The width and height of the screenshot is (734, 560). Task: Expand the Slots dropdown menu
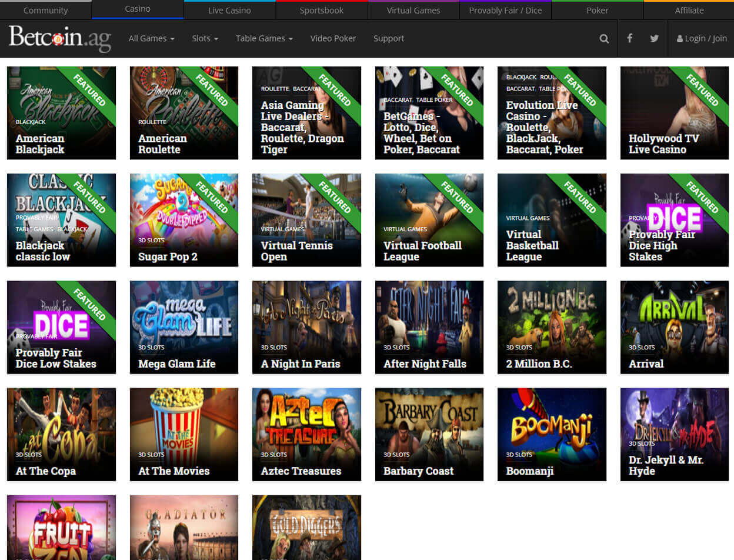pos(205,38)
